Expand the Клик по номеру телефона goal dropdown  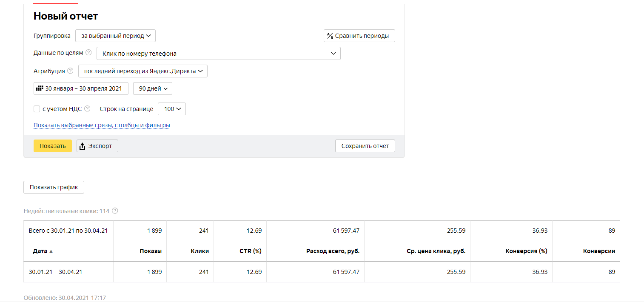tap(219, 54)
